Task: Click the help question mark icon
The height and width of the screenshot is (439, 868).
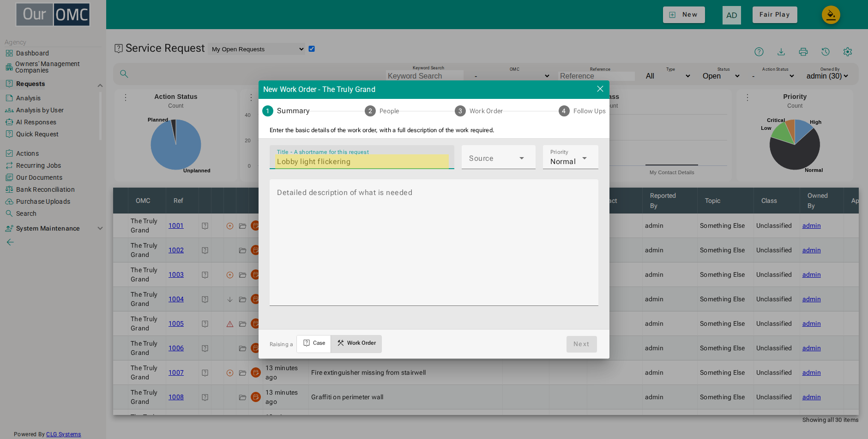Action: pyautogui.click(x=759, y=52)
